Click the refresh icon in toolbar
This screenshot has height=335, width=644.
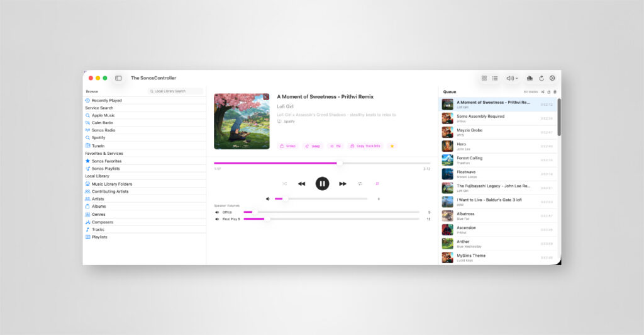[541, 78]
